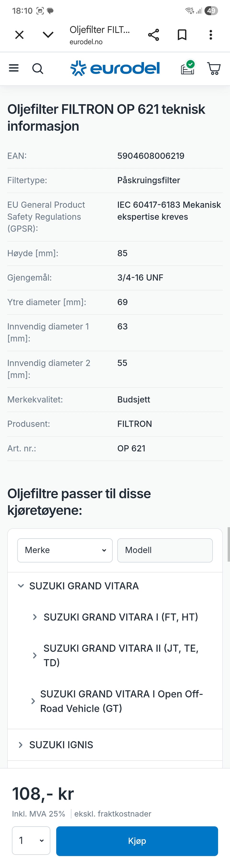Minimize the custom tab with down chevron
Screen dimensions: 230x868
tap(48, 35)
